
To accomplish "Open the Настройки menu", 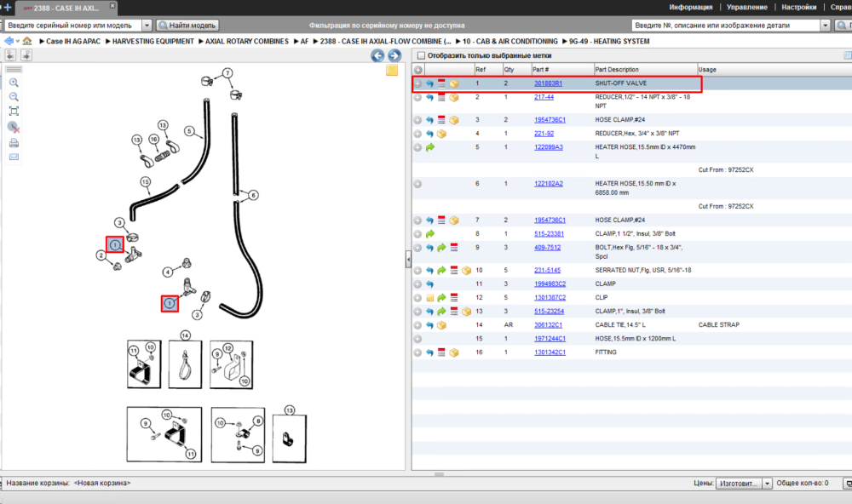I will pos(799,7).
